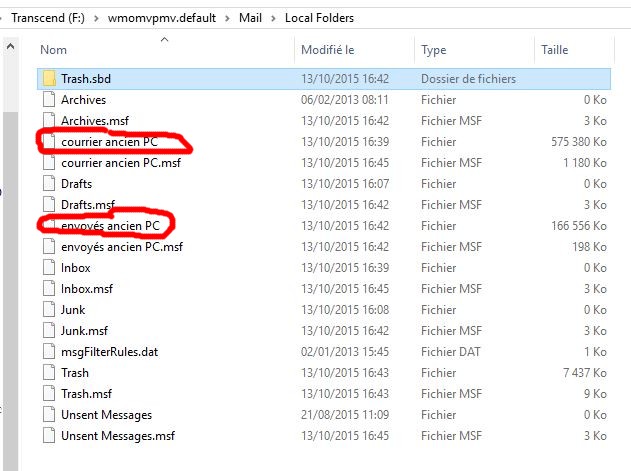Screen dimensions: 631x471
Task: Sort files by Nom column header
Action: tap(54, 49)
